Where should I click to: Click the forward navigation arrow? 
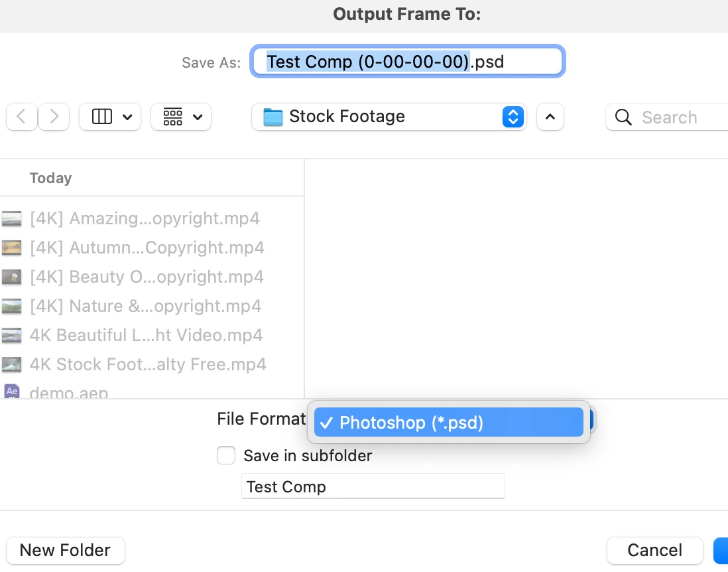tap(54, 117)
